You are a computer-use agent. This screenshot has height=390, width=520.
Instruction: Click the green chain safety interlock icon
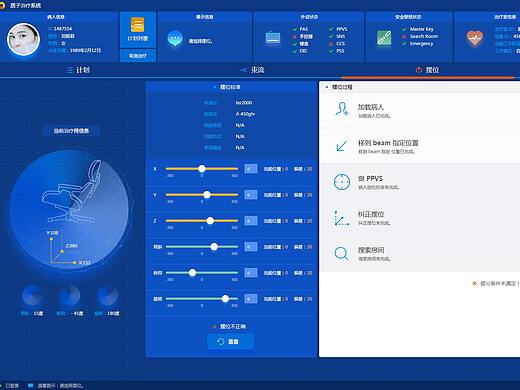(x=384, y=38)
